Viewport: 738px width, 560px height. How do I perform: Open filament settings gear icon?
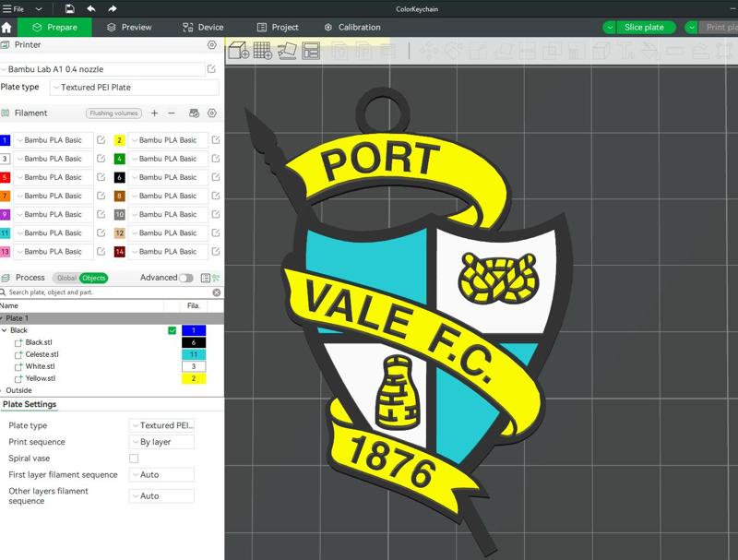click(212, 113)
